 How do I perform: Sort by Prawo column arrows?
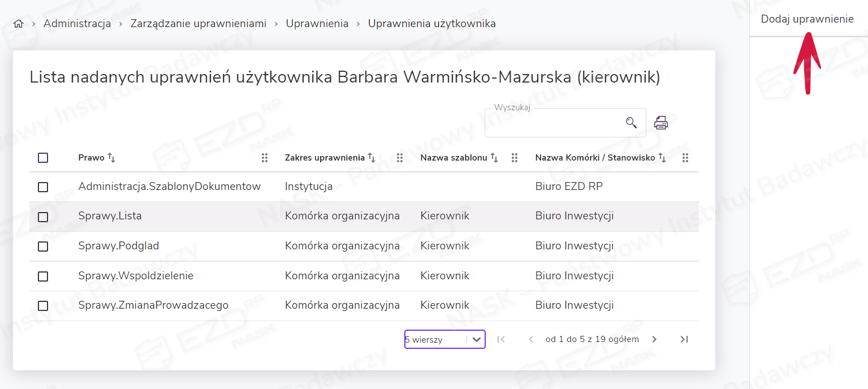click(111, 158)
